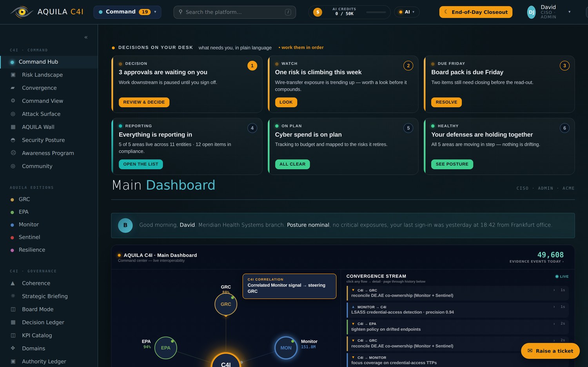Click OPEN THE LIST button
This screenshot has width=588, height=367.
pyautogui.click(x=141, y=164)
